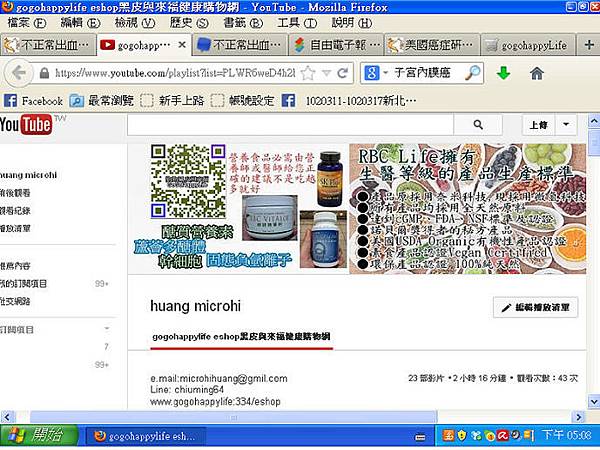Click the e.mail:microhihuang@gmil.com text

219,378
